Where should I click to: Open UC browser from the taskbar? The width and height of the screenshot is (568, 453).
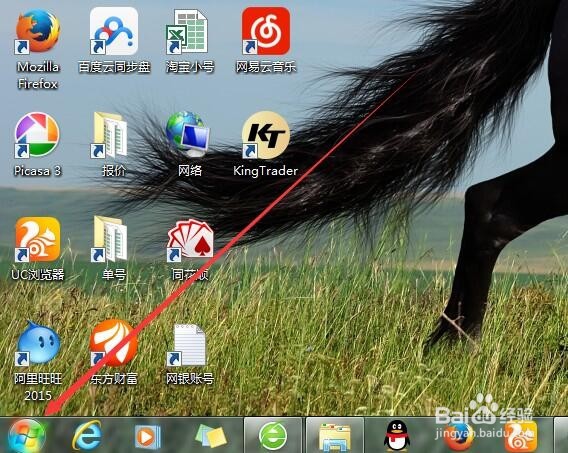pyautogui.click(x=520, y=437)
